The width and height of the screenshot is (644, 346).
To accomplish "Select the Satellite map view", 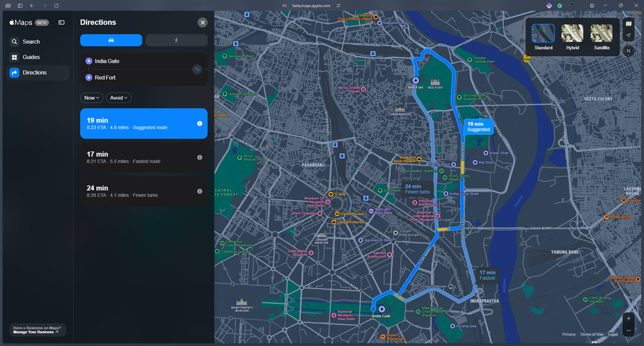I will click(x=601, y=37).
